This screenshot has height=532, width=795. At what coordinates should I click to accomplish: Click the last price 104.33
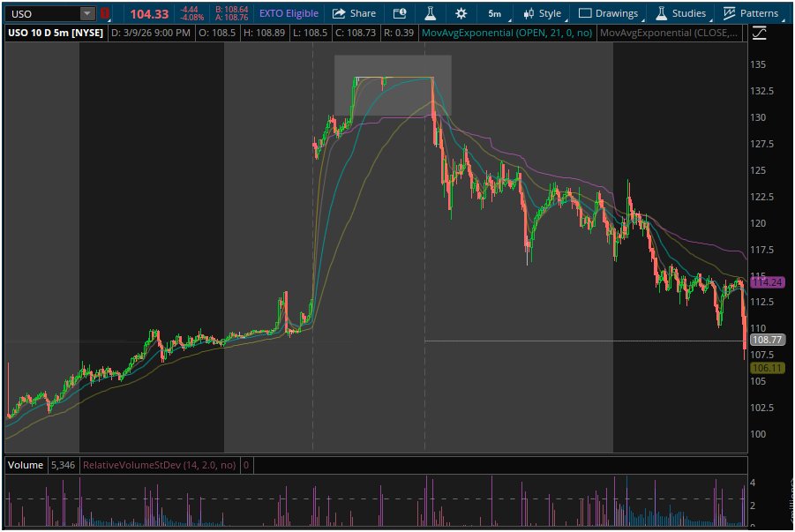(x=149, y=14)
